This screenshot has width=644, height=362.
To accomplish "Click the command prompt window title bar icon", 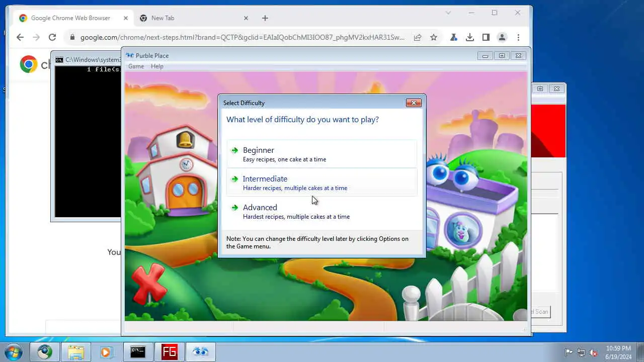I will [59, 60].
